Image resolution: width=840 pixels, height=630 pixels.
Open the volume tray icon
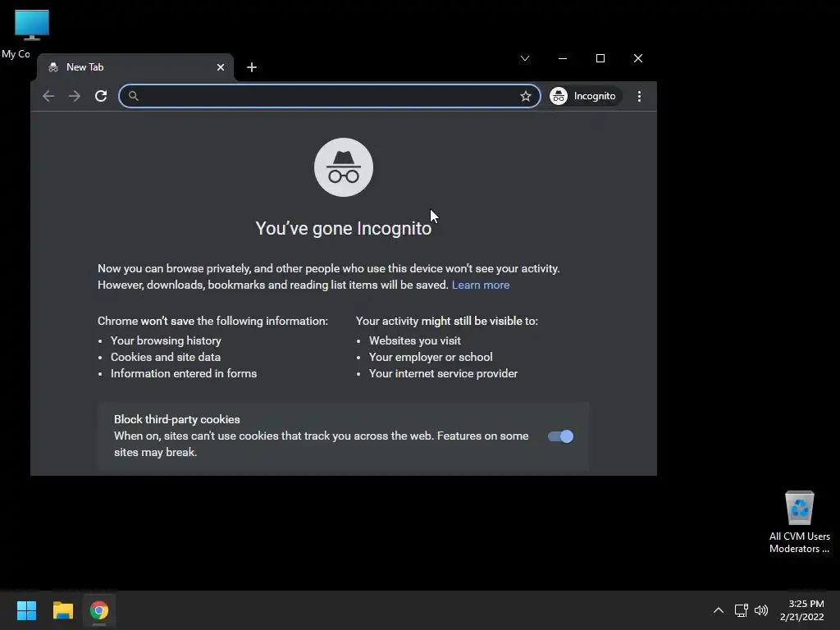click(x=760, y=610)
